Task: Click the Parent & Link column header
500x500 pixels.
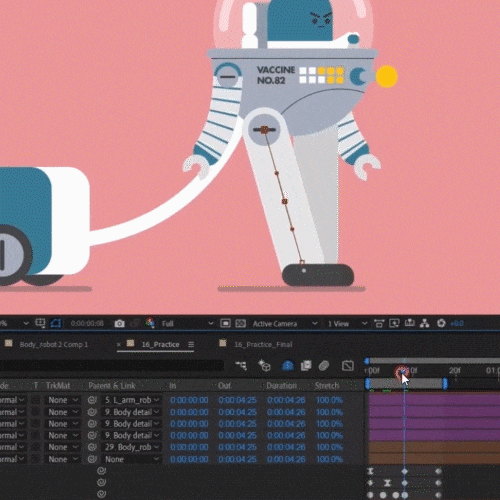Action: click(112, 386)
